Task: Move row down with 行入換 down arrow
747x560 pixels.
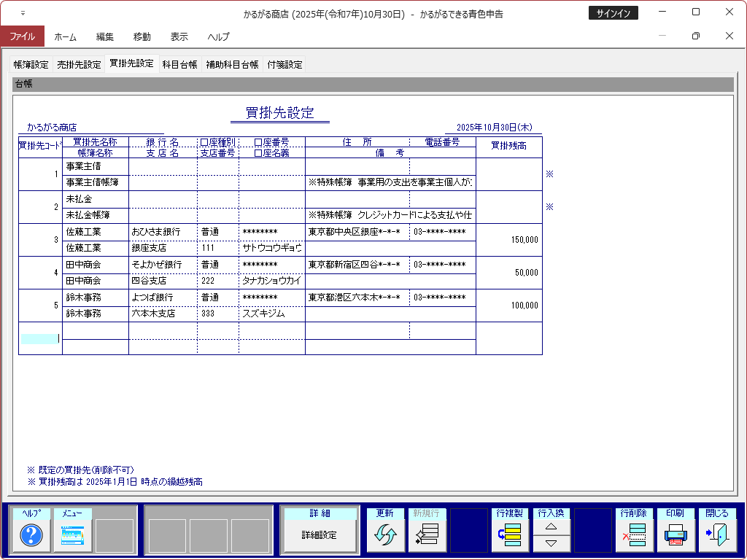Action: pyautogui.click(x=551, y=544)
